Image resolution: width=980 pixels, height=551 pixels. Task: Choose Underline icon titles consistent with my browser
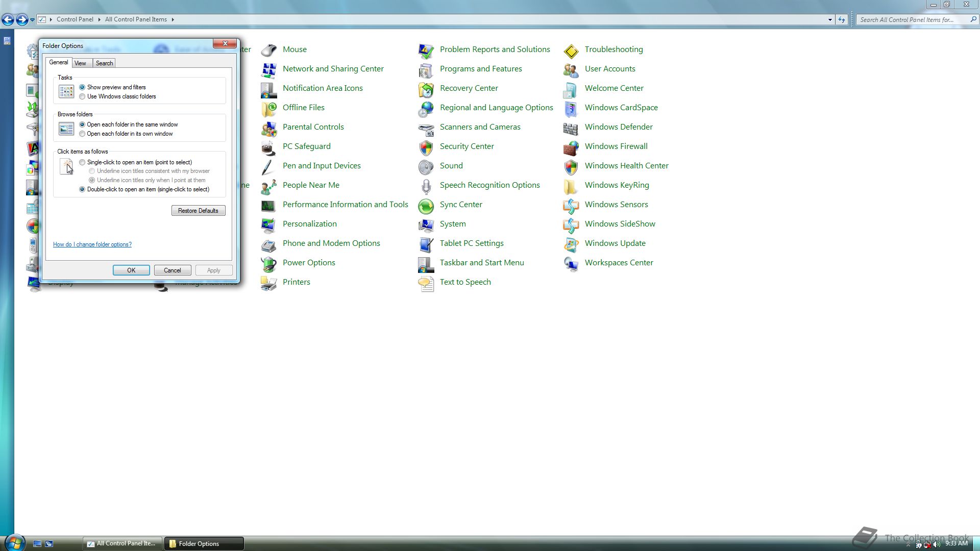click(92, 171)
